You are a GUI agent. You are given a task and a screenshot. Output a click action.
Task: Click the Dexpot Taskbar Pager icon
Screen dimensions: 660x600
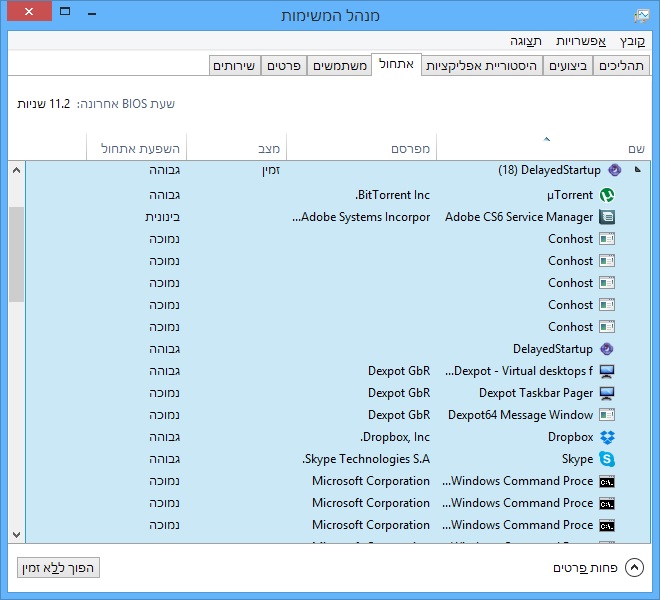tap(607, 393)
